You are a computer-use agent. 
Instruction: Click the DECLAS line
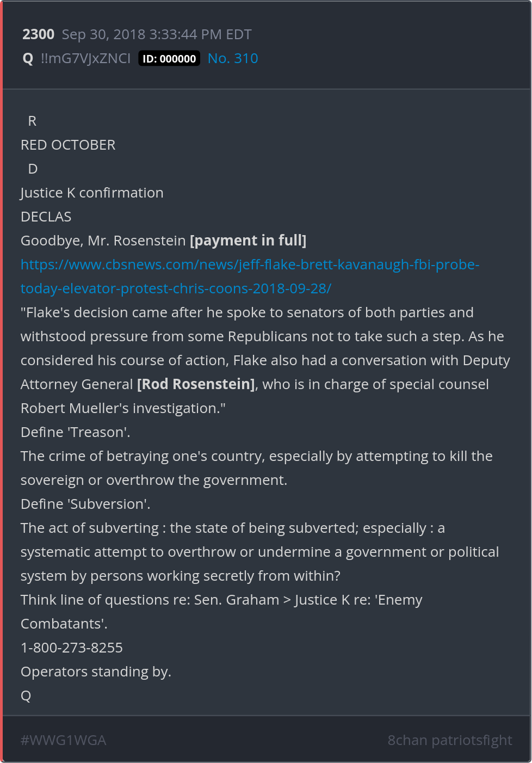(46, 217)
